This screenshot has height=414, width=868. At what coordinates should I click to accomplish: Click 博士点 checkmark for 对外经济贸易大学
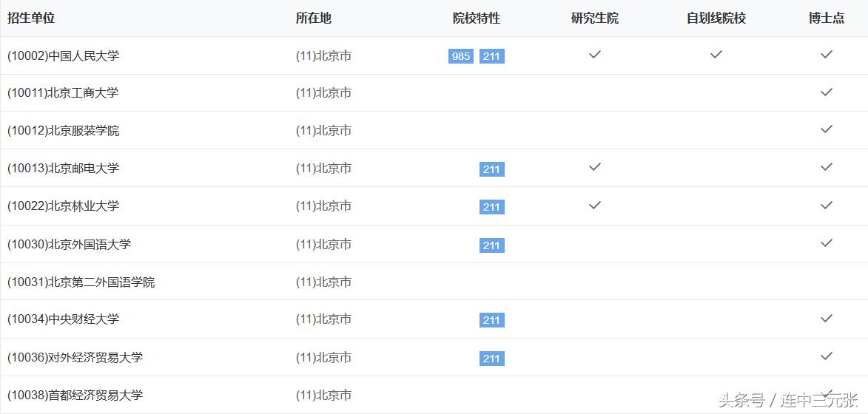pyautogui.click(x=827, y=356)
